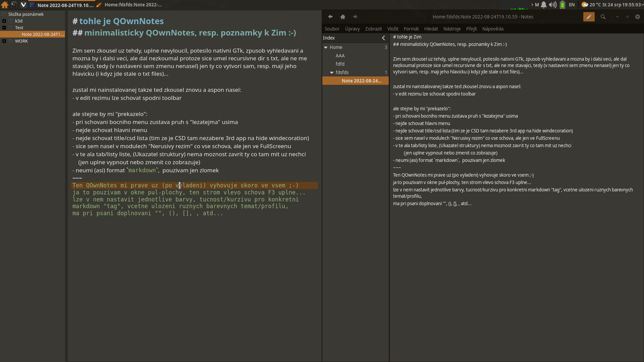Click the Index pane header label
This screenshot has width=644, height=362.
[329, 38]
